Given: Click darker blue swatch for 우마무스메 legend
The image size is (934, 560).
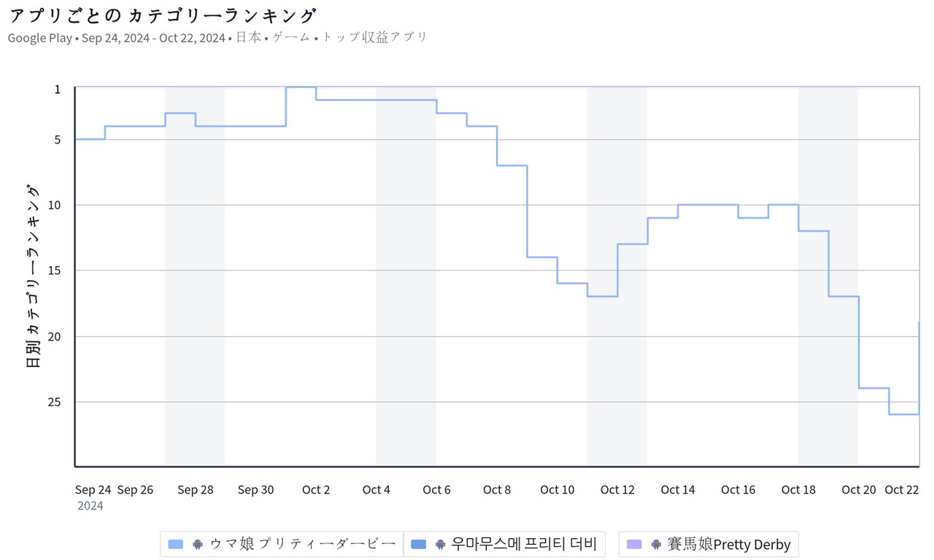Looking at the screenshot, I should click(419, 544).
